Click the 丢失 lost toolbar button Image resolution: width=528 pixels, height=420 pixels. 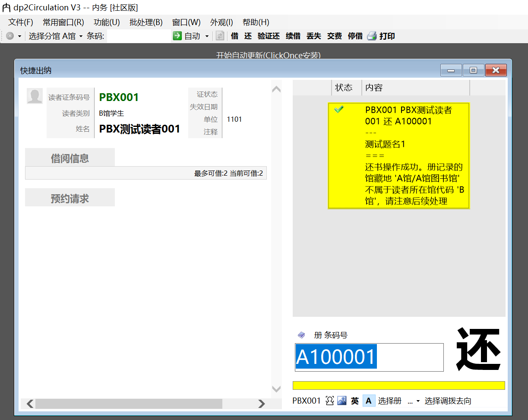[314, 36]
